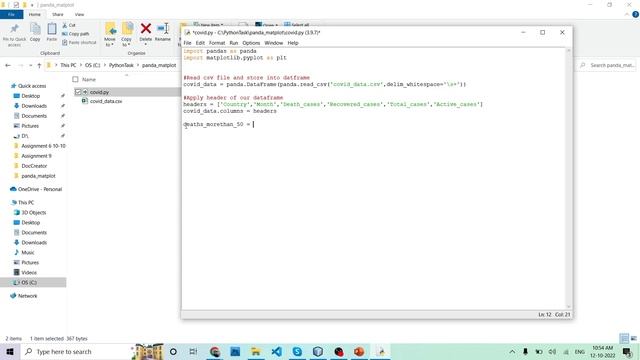Show hidden system tray icons
This screenshot has height=360, width=640.
[x=512, y=351]
